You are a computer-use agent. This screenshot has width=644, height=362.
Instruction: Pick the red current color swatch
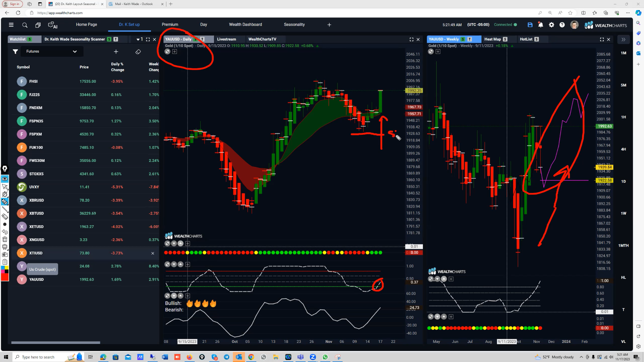point(5,277)
